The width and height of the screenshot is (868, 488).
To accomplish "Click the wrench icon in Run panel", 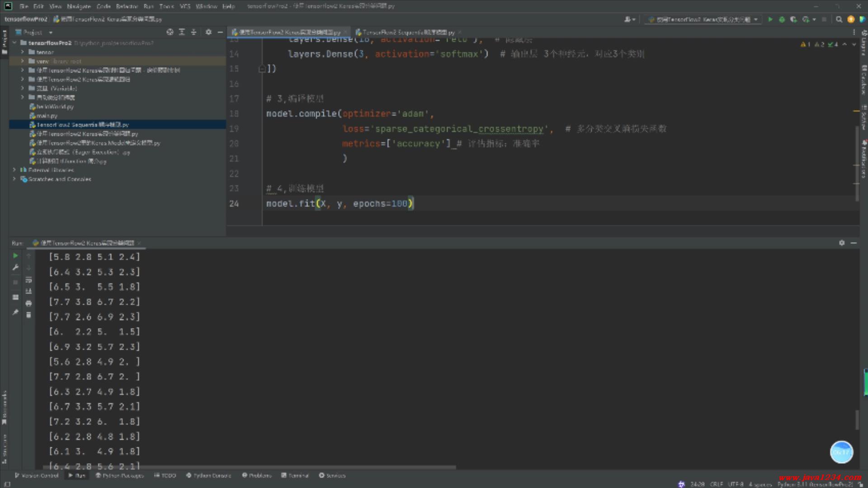I will [x=15, y=267].
